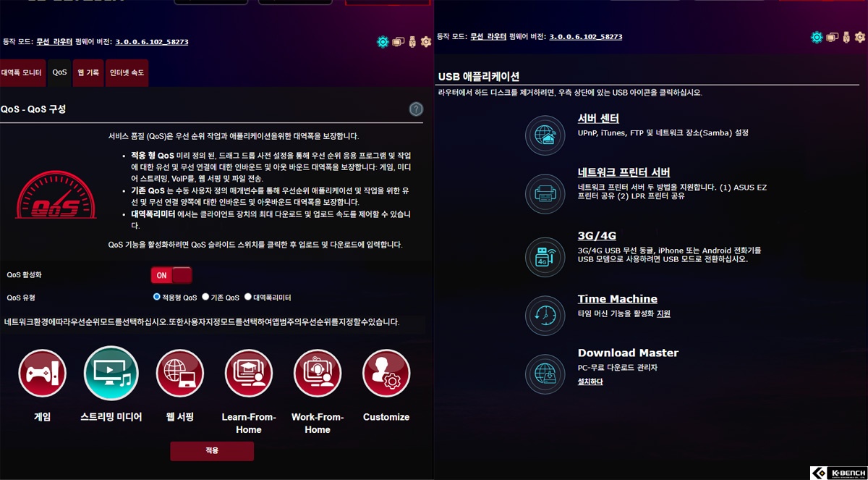The width and height of the screenshot is (868, 480).
Task: Open the Customize priority mode icon
Action: (x=386, y=374)
